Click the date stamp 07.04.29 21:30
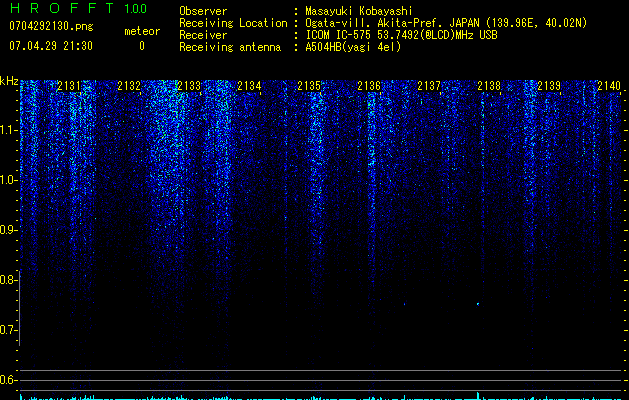This screenshot has width=629, height=400. [x=51, y=46]
